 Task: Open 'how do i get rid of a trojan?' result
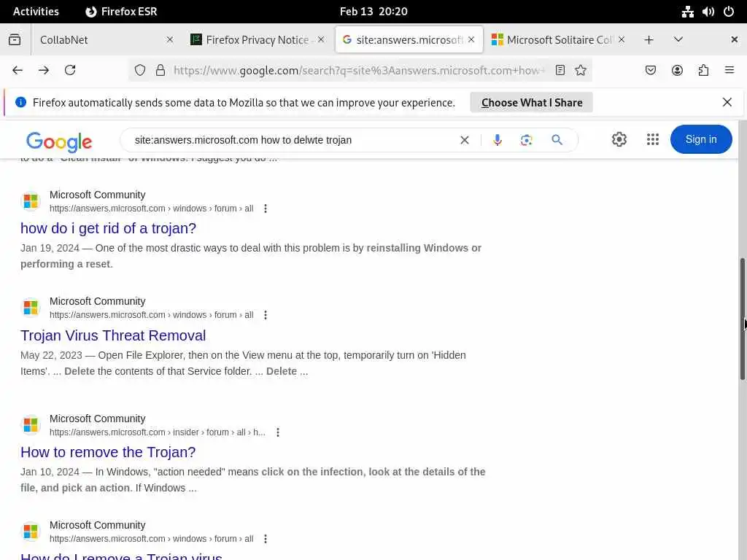[x=108, y=228]
